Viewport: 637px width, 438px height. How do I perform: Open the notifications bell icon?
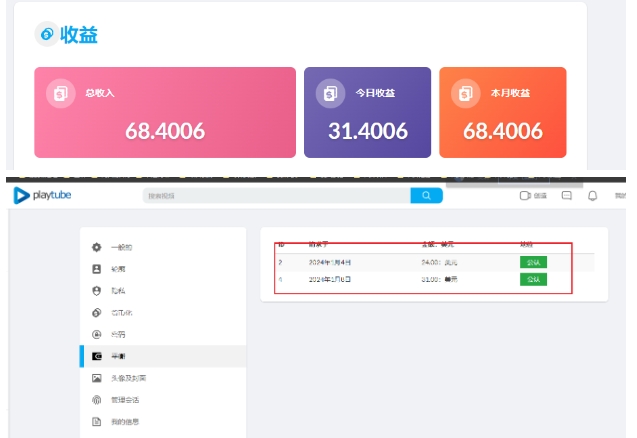592,196
